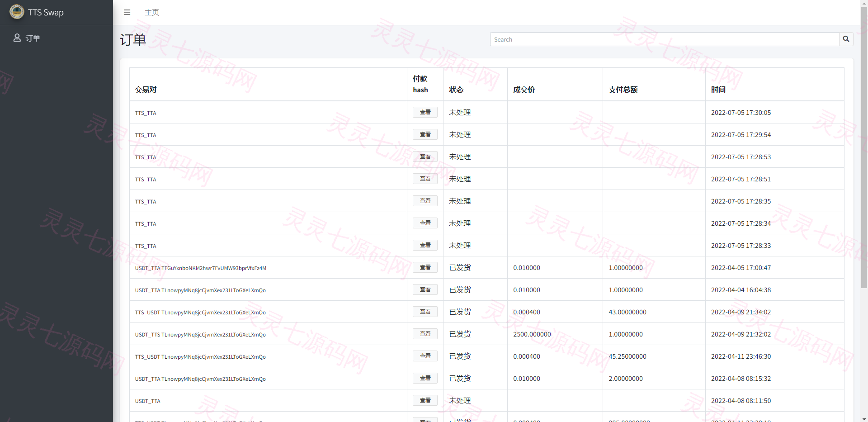Click 查看 for order at 17:28:35
This screenshot has width=868, height=422.
[x=425, y=201]
